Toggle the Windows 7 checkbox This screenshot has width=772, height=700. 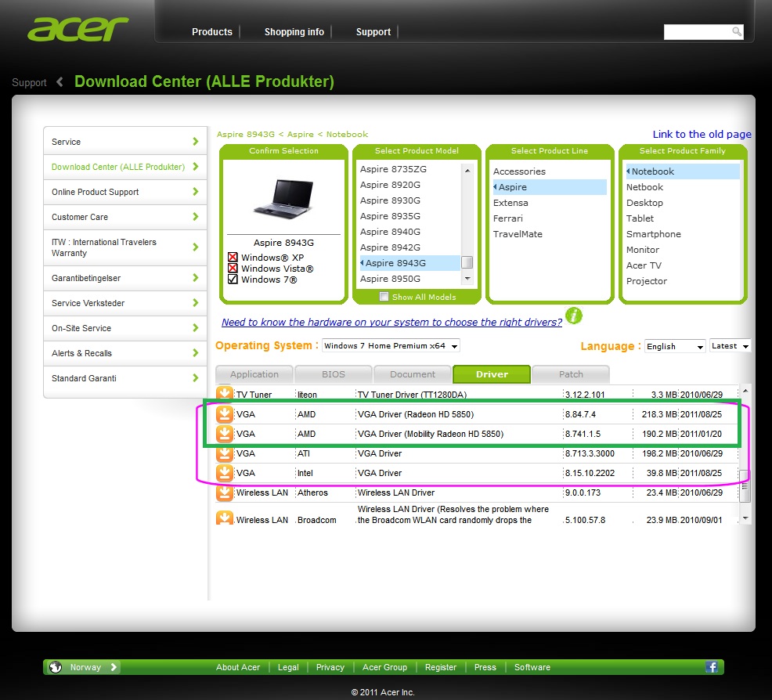(x=233, y=279)
